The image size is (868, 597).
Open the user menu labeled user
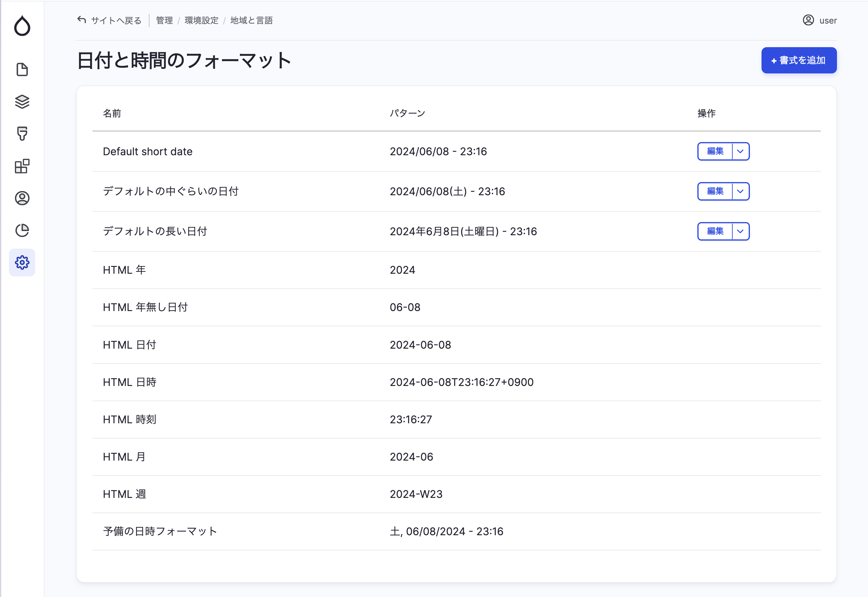click(x=828, y=20)
